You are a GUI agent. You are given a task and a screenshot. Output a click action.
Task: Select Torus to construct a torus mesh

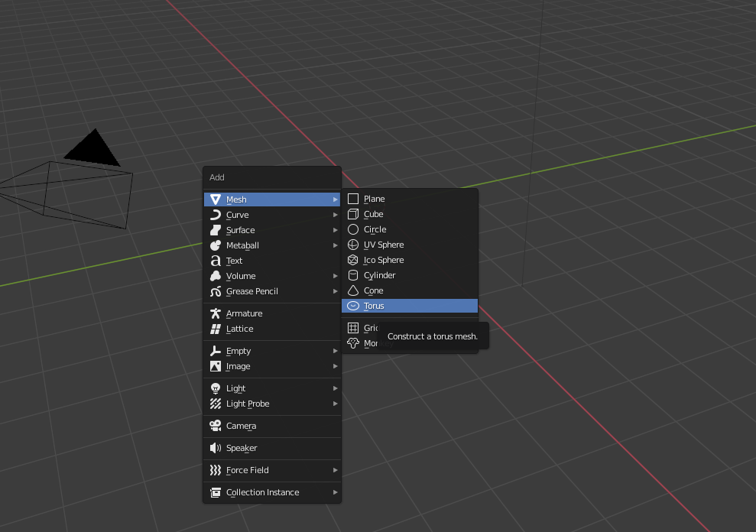pos(409,306)
